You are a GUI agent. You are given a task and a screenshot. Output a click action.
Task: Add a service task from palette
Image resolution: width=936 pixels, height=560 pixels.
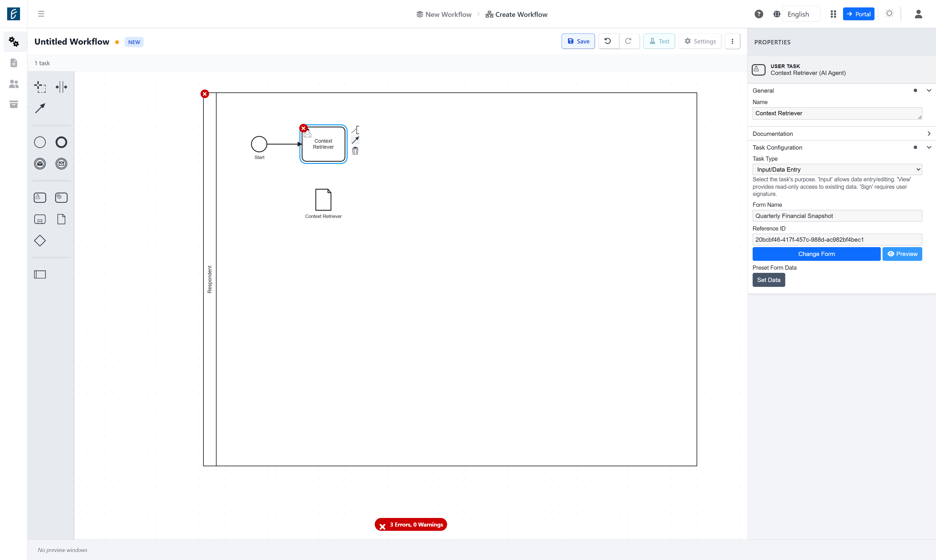click(61, 198)
